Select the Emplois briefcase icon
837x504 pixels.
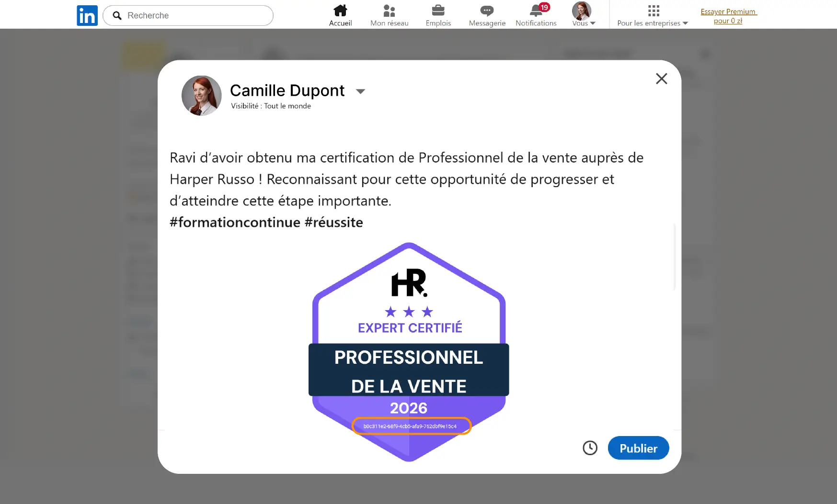coord(438,11)
